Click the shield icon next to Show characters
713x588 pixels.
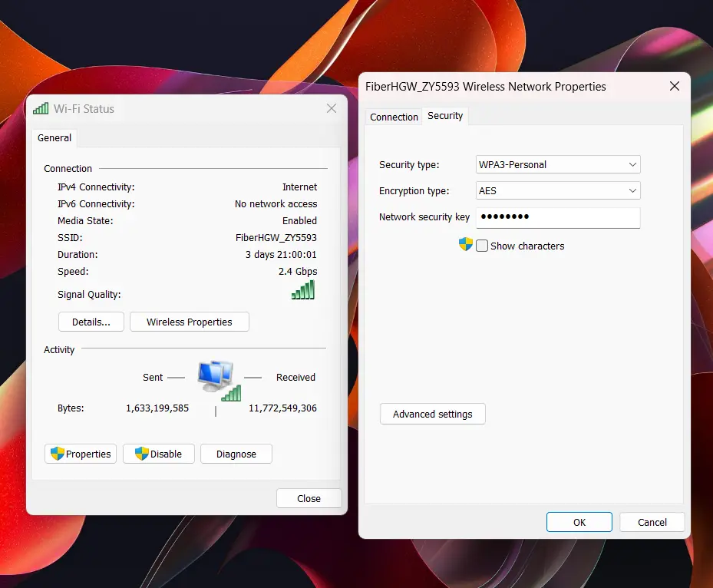(466, 244)
